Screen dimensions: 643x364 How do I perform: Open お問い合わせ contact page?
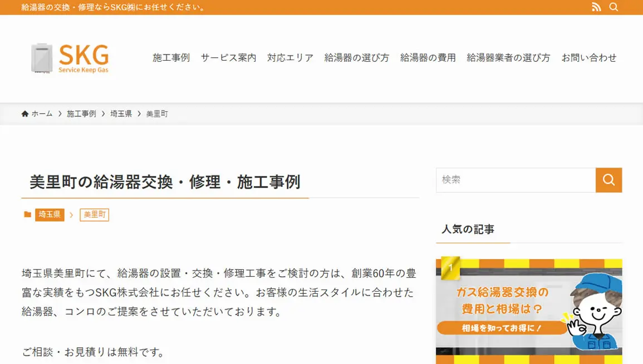pos(588,57)
